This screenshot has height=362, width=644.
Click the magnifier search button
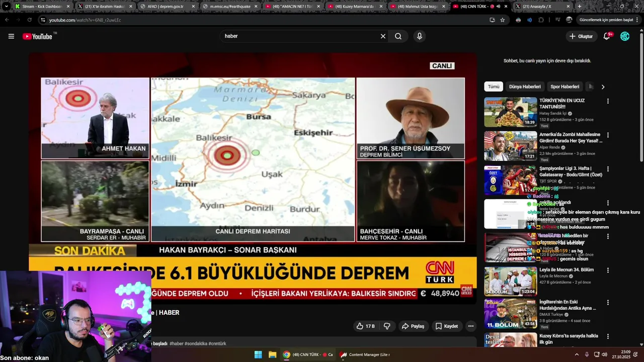coord(398,36)
